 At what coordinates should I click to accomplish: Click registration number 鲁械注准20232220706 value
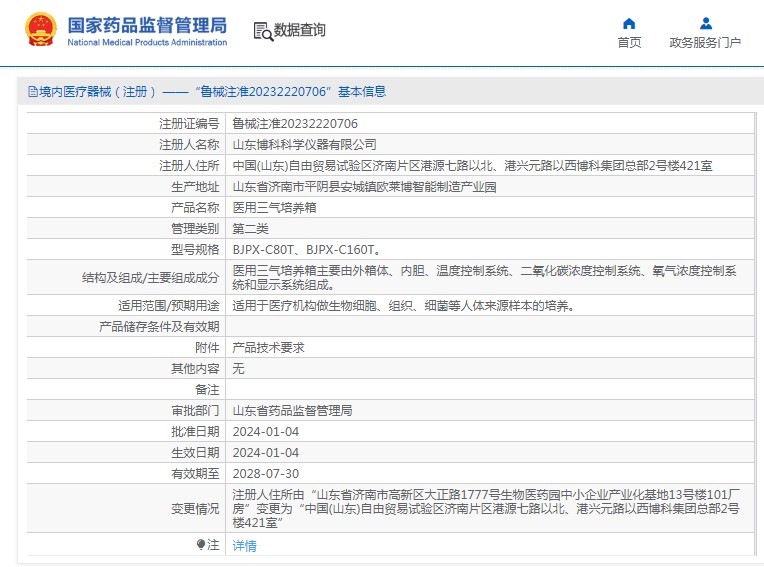(295, 124)
